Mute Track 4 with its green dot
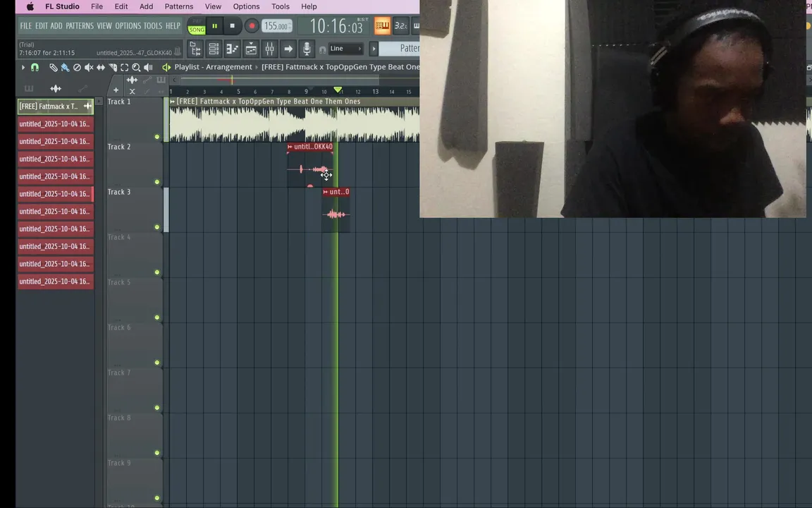 click(x=157, y=272)
